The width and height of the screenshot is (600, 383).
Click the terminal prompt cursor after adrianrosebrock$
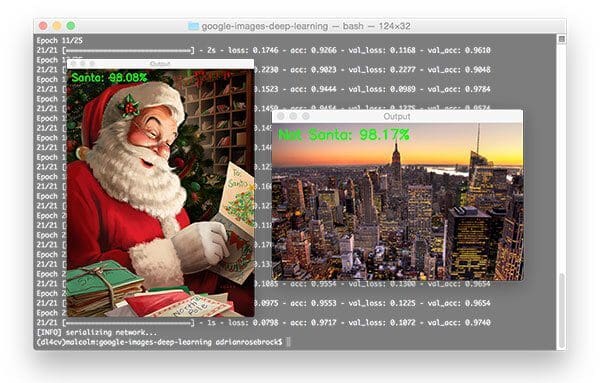288,342
